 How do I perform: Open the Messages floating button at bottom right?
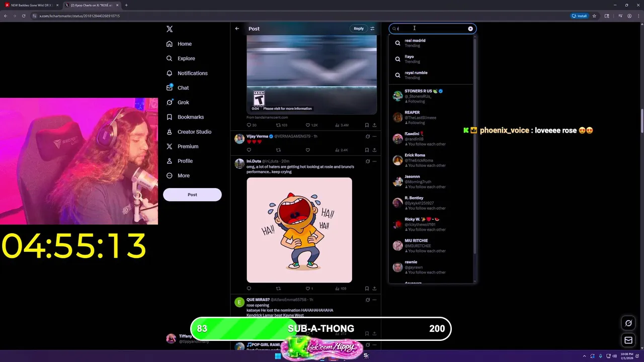coord(628,340)
